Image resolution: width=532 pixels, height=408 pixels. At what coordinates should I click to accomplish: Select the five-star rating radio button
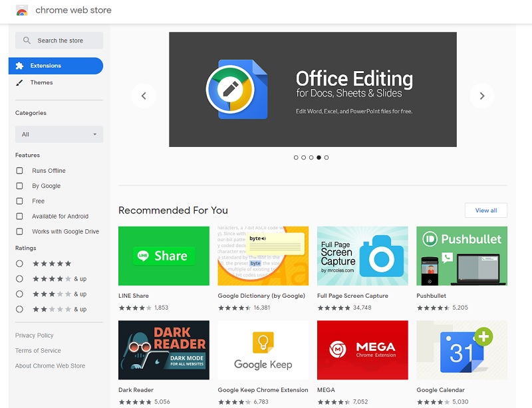coord(20,264)
